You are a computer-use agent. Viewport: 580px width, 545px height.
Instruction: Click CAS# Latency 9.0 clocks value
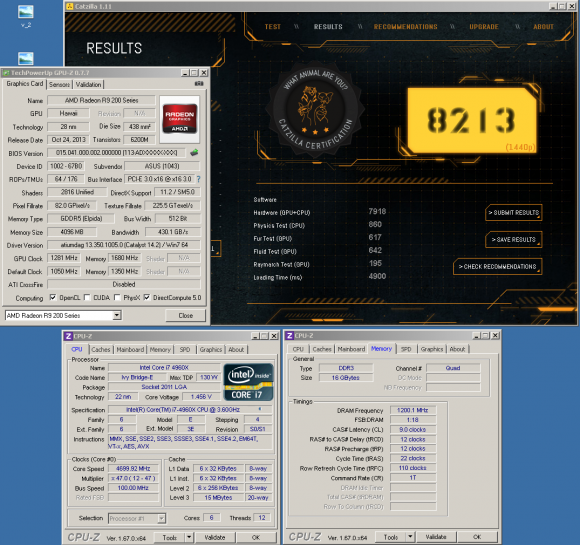412,429
